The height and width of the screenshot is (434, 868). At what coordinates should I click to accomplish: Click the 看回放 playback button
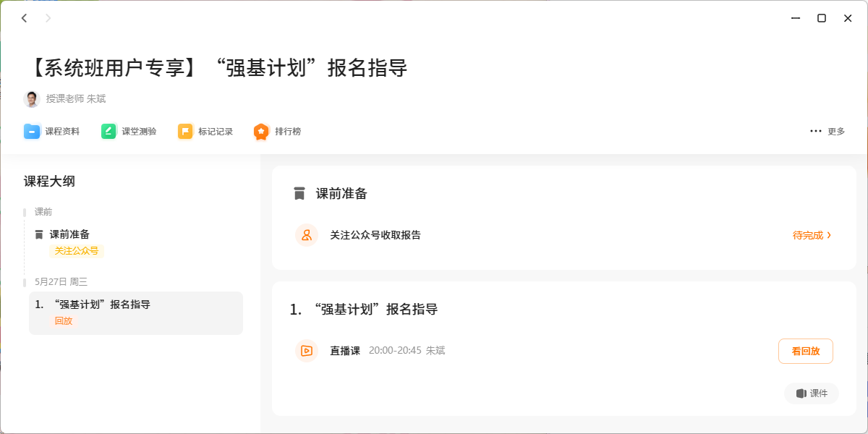click(x=805, y=350)
